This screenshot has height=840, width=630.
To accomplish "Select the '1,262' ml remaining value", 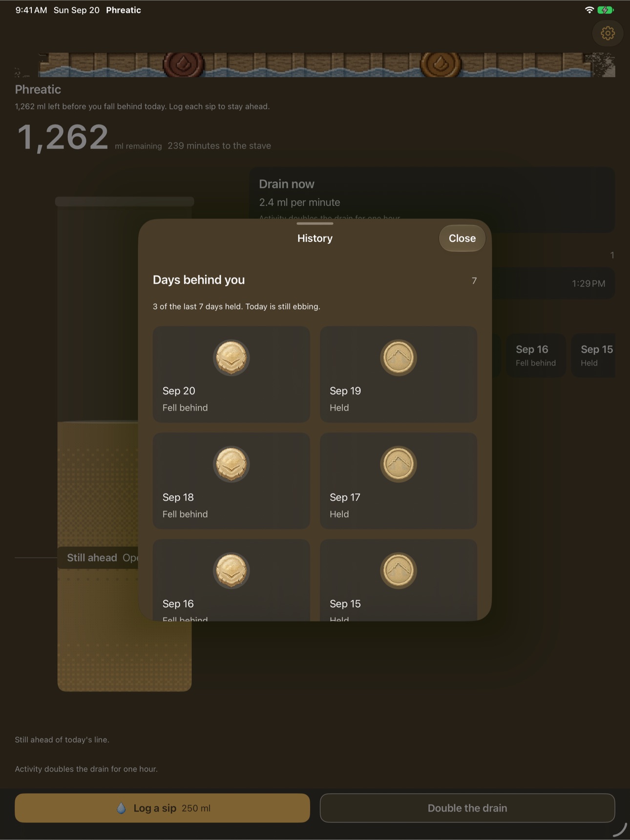I will point(63,137).
